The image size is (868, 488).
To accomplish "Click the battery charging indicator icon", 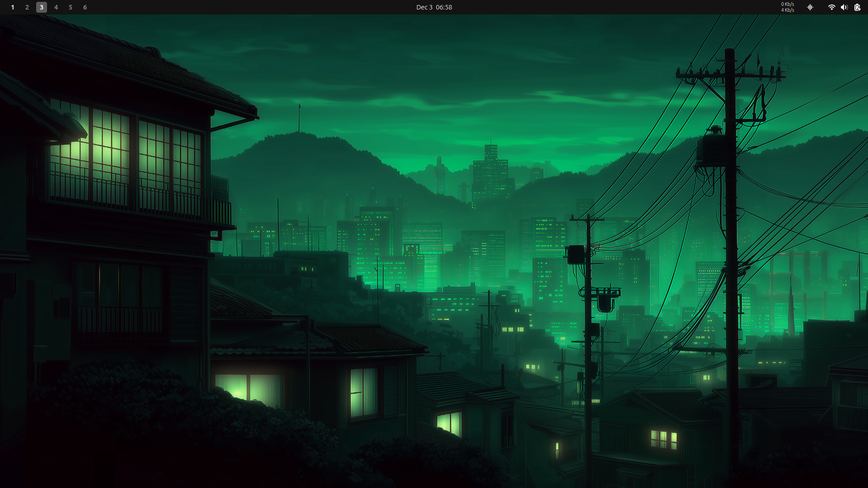I will tap(857, 7).
